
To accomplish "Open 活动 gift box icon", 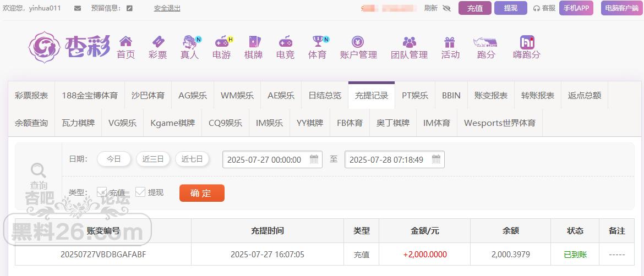I will pos(450,42).
